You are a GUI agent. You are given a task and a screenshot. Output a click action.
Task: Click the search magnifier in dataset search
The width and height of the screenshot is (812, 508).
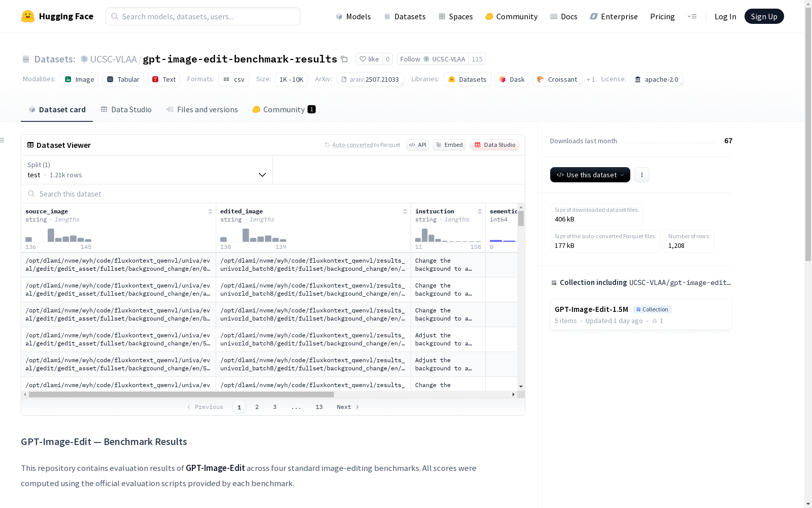coord(31,194)
